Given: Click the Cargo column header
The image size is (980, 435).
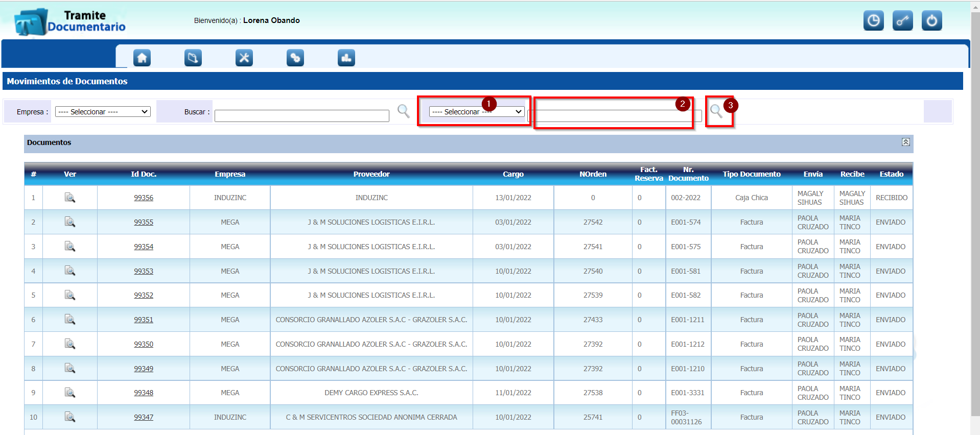Looking at the screenshot, I should [513, 174].
